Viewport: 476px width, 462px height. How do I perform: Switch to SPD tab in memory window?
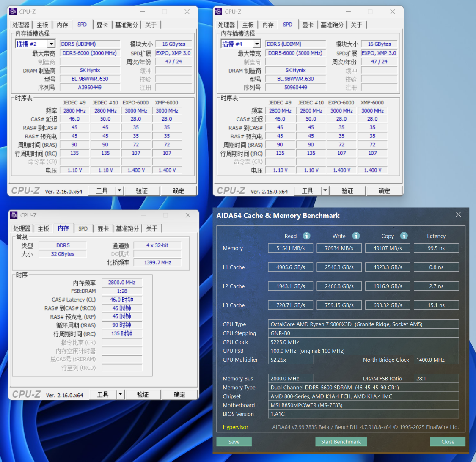(x=83, y=228)
